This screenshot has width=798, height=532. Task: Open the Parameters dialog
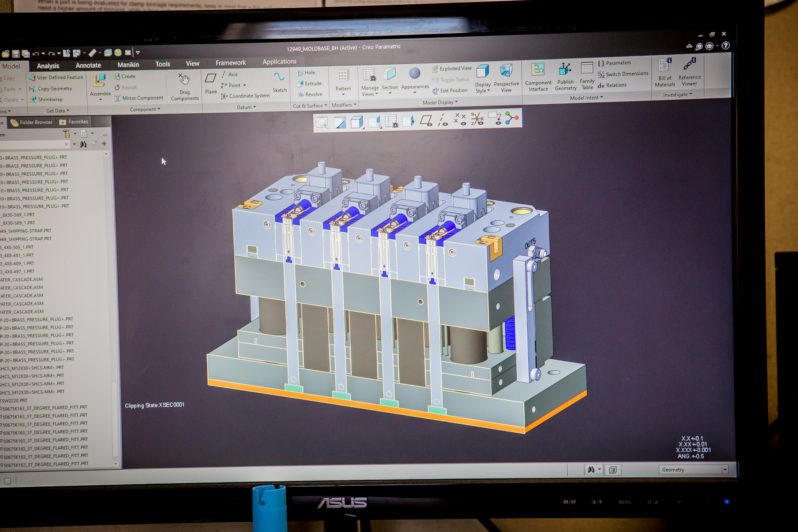(614, 63)
